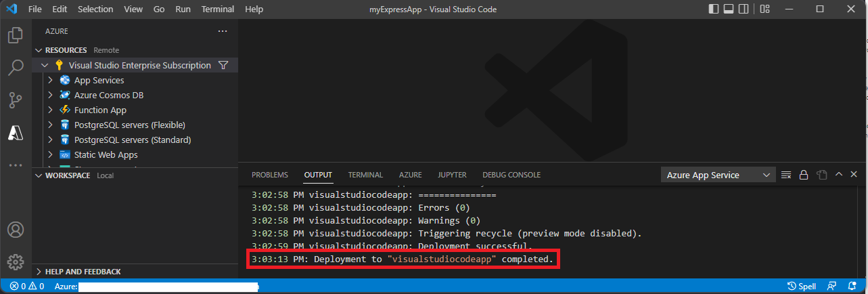Open the Search view in activity bar
This screenshot has height=294, width=868.
coord(16,68)
